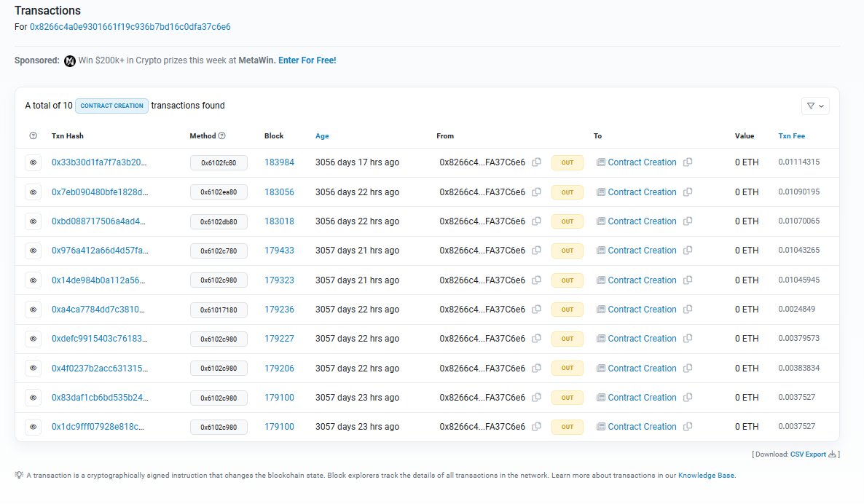Click the question mark icon left of Txn Hash
The image size is (864, 504).
pos(33,136)
